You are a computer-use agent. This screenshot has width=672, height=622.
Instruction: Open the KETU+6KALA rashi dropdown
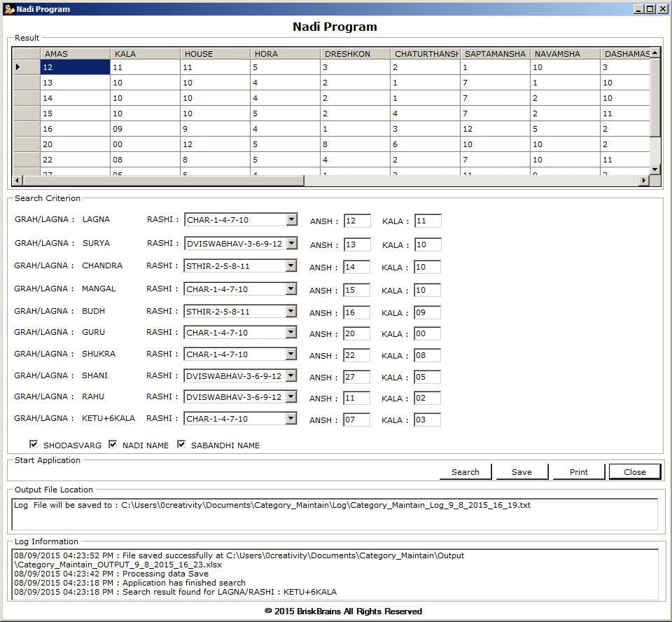291,419
